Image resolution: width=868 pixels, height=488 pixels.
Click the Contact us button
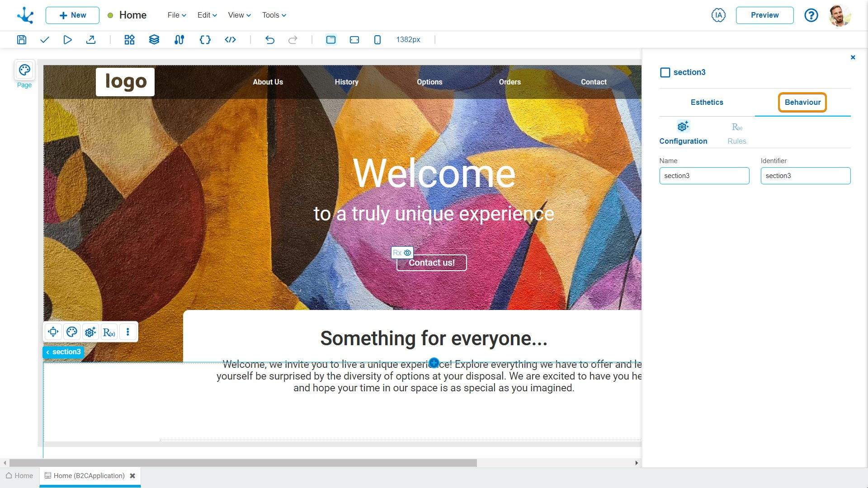(x=431, y=262)
